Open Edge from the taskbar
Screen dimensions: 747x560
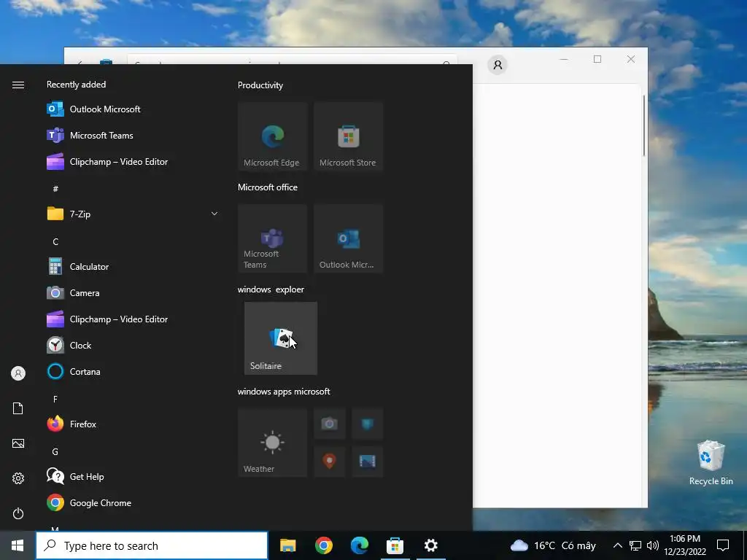coord(359,545)
